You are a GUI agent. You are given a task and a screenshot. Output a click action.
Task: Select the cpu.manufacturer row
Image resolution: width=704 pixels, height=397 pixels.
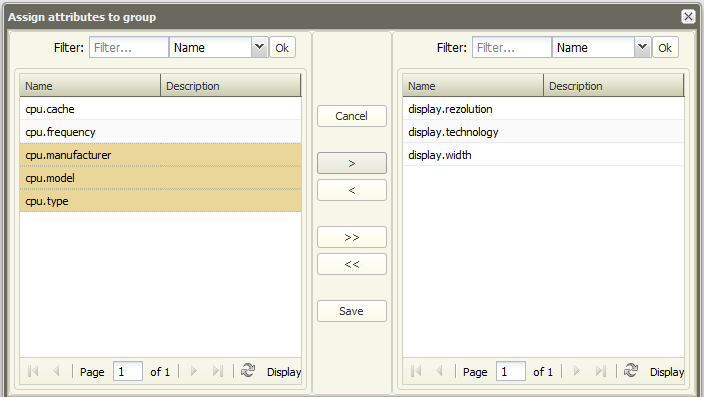coord(160,155)
